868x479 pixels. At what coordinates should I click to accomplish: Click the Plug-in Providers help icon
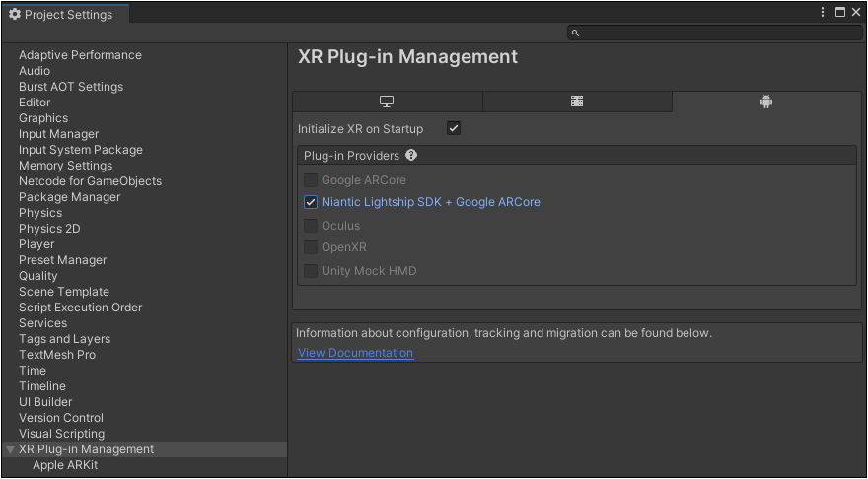[411, 156]
